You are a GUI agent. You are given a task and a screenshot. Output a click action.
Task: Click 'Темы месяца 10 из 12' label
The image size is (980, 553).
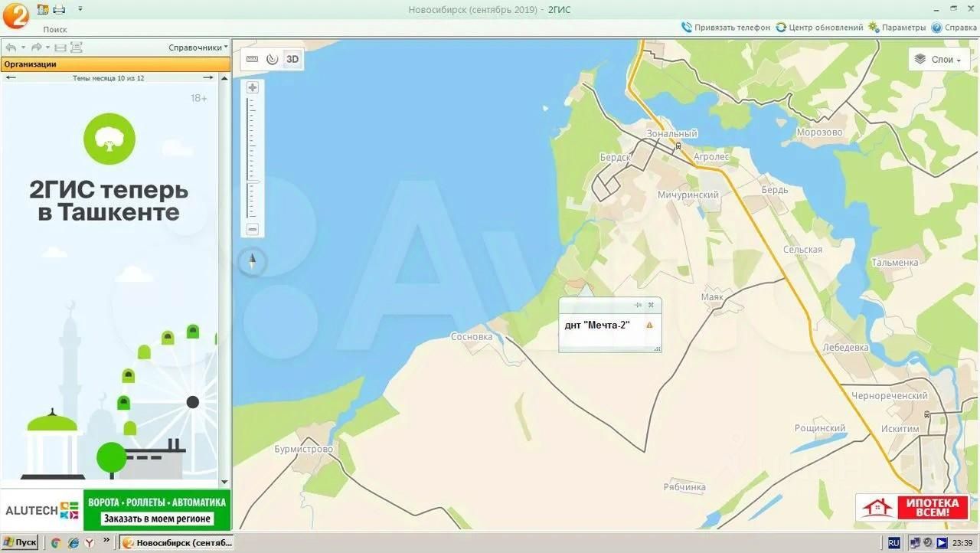pyautogui.click(x=108, y=78)
